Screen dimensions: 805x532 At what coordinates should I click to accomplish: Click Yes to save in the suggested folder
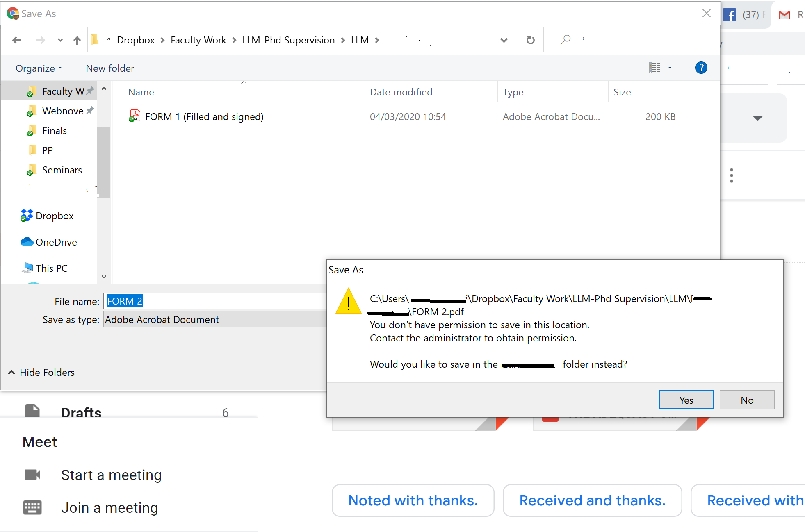pyautogui.click(x=686, y=400)
